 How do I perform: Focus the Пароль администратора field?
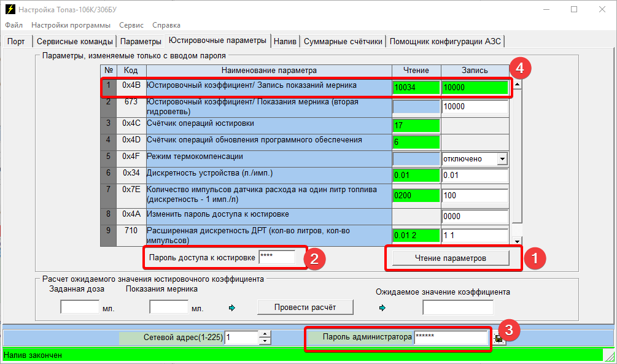(451, 337)
